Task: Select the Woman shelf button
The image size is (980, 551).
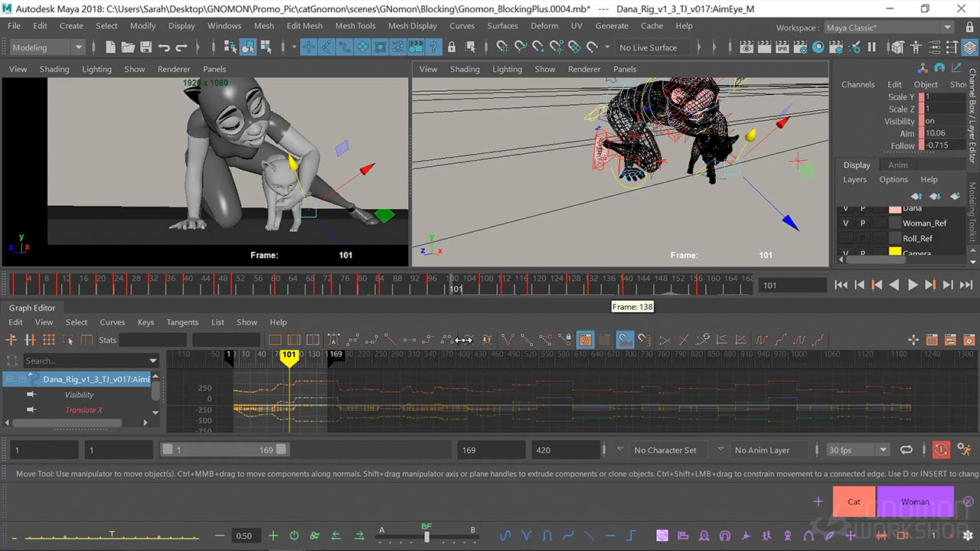Action: point(915,501)
